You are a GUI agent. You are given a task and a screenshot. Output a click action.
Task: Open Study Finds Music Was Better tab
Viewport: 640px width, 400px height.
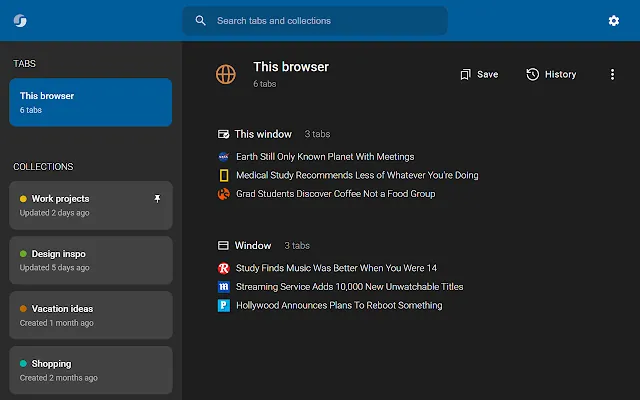pos(336,268)
